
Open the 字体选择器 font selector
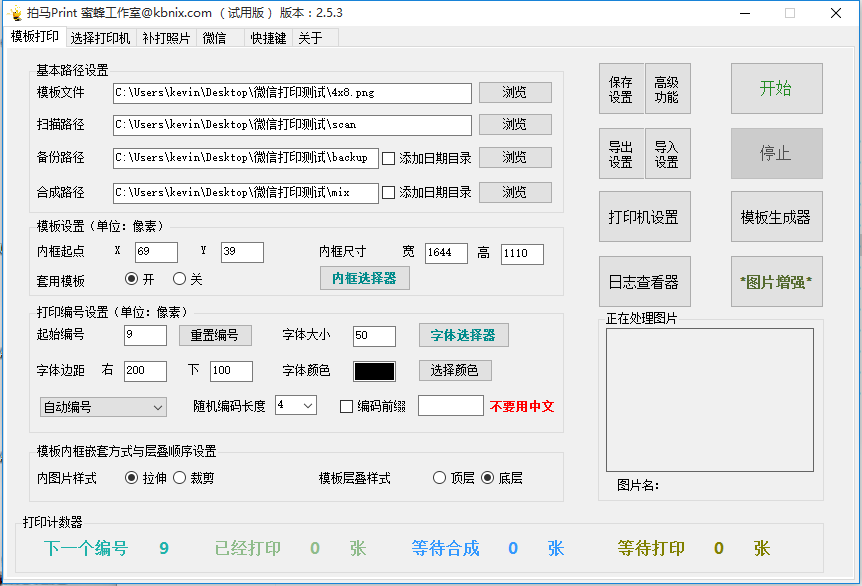[463, 335]
